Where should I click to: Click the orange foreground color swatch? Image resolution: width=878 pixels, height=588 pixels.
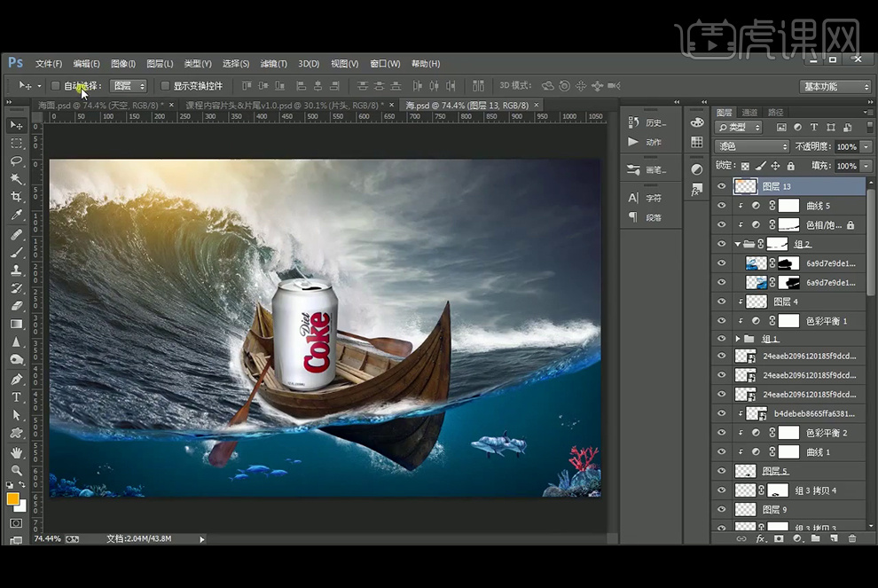click(x=13, y=498)
